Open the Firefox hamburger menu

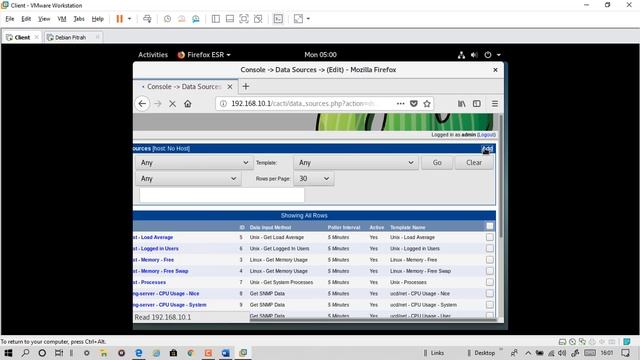pyautogui.click(x=495, y=104)
